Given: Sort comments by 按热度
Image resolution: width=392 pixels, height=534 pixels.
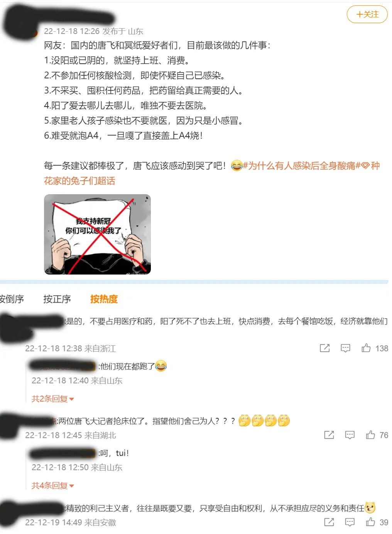Looking at the screenshot, I should coord(104,299).
